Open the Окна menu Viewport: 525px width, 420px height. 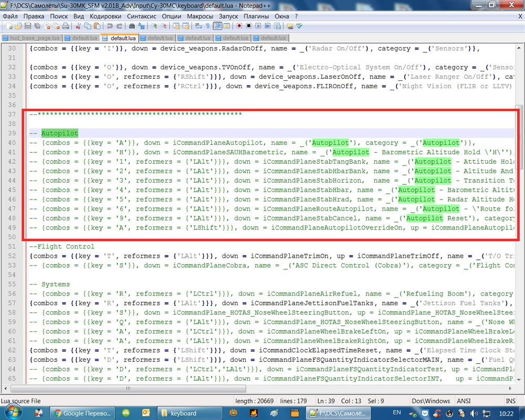tap(282, 16)
